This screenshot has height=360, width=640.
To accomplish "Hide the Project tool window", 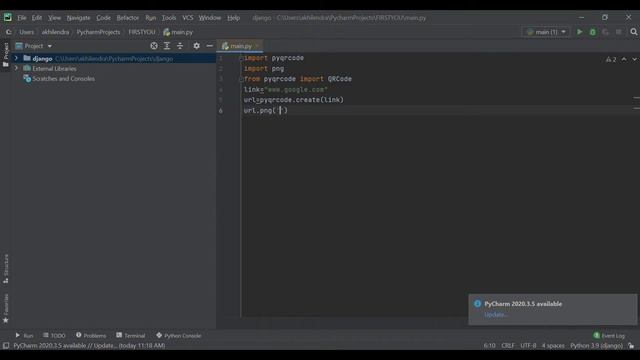I will (209, 46).
